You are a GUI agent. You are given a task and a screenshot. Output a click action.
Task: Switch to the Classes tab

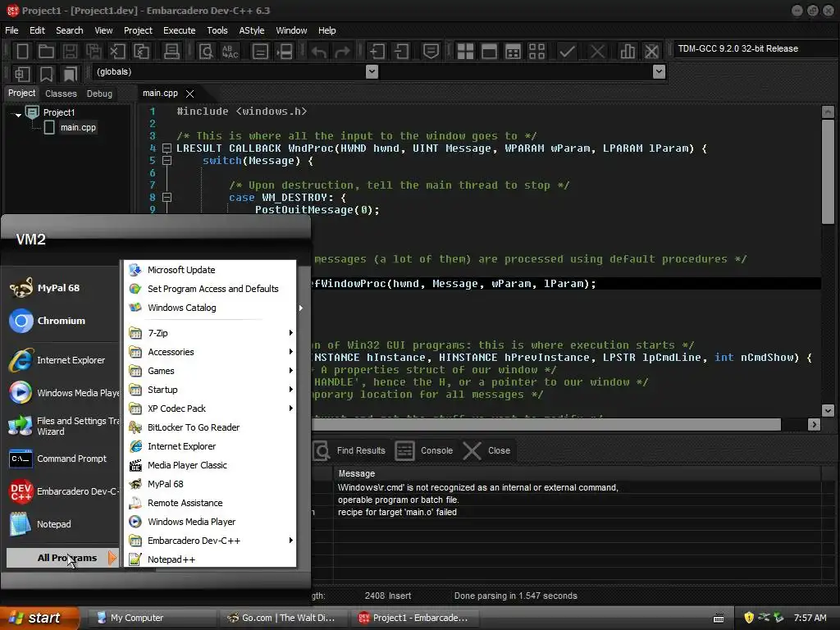61,94
